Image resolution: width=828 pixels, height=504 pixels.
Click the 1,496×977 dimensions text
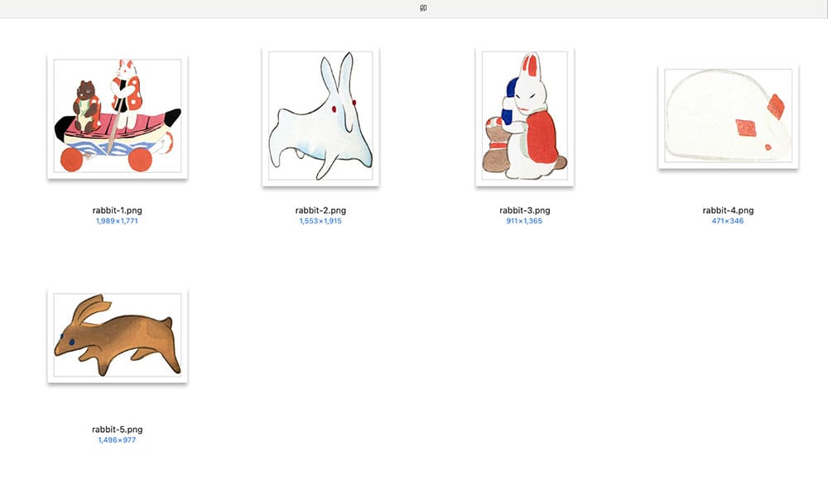click(x=117, y=439)
